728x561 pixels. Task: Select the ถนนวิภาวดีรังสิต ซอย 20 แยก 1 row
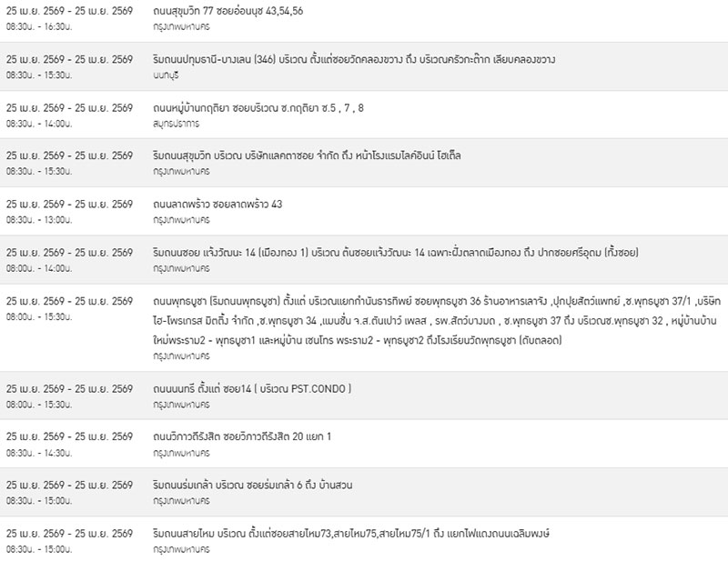click(x=242, y=436)
